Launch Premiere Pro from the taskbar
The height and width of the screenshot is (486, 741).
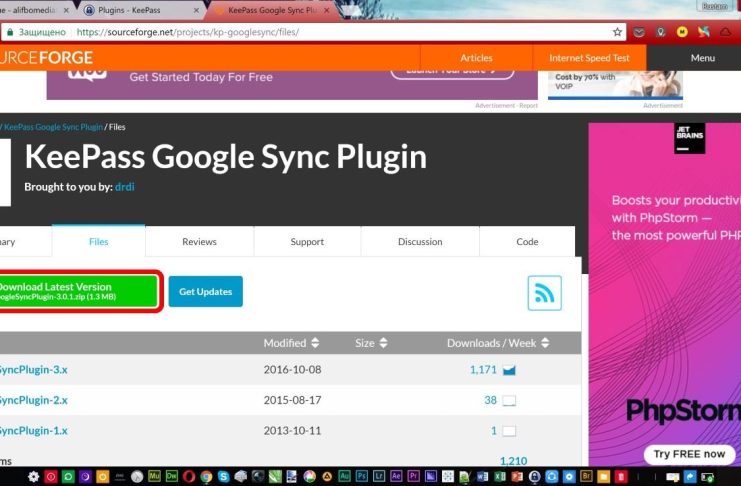[x=414, y=476]
